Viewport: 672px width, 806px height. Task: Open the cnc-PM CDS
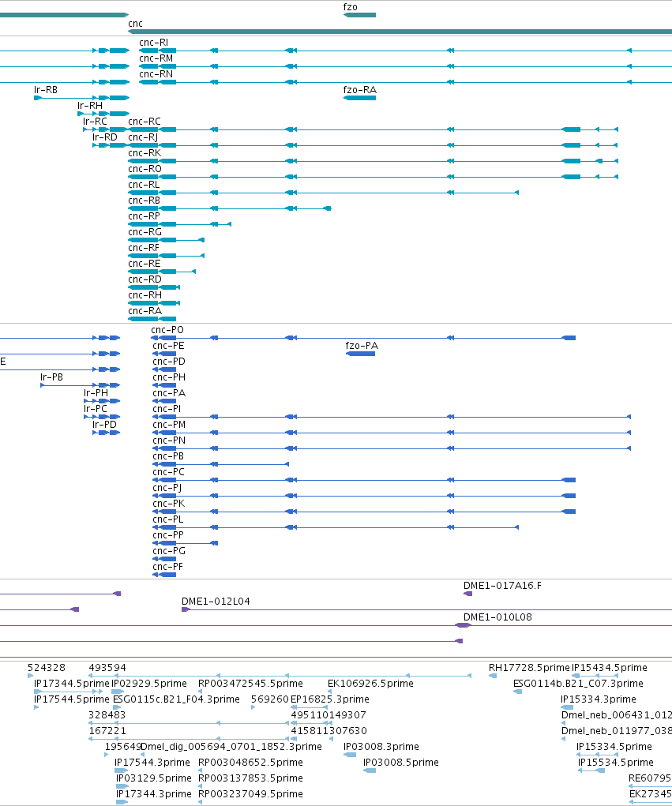click(x=169, y=425)
